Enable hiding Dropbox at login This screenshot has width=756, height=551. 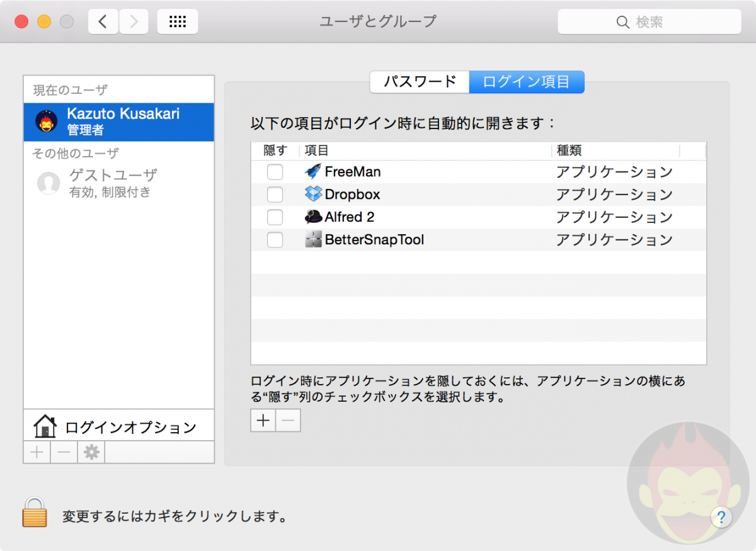tap(275, 194)
